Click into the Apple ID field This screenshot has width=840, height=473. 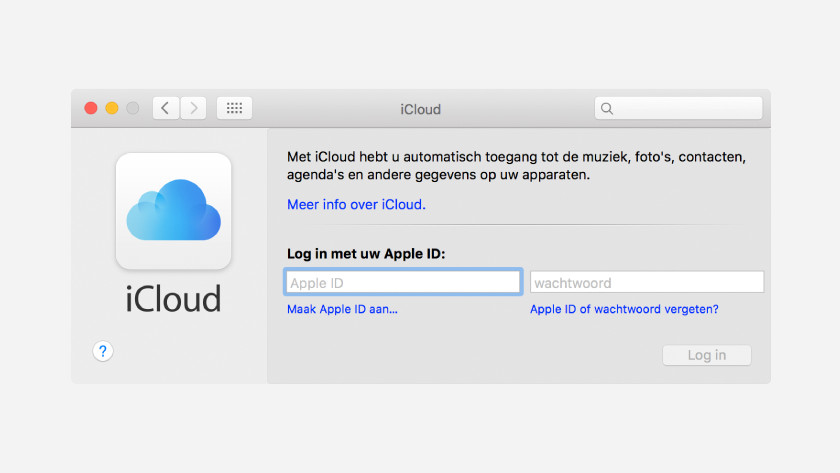(403, 282)
